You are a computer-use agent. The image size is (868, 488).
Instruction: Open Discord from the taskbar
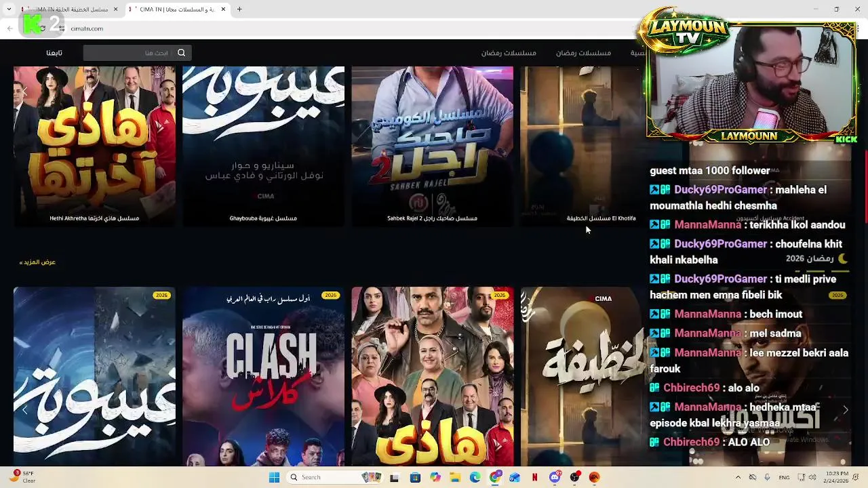555,477
